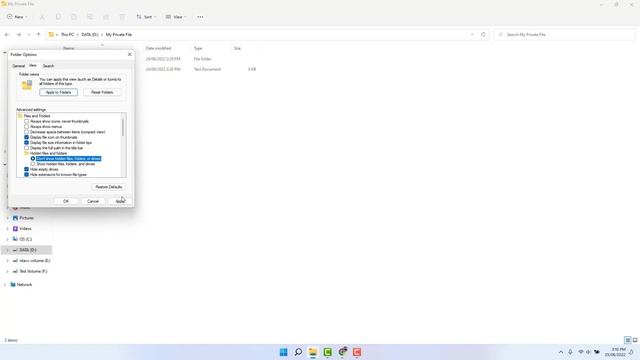Switch to large thumbnails view using the status bar icon

[x=635, y=340]
